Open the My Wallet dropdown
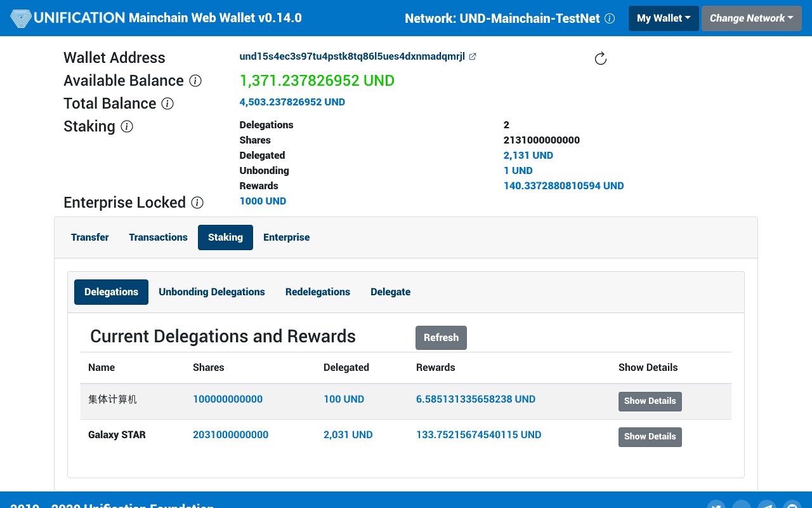812x508 pixels. point(664,18)
